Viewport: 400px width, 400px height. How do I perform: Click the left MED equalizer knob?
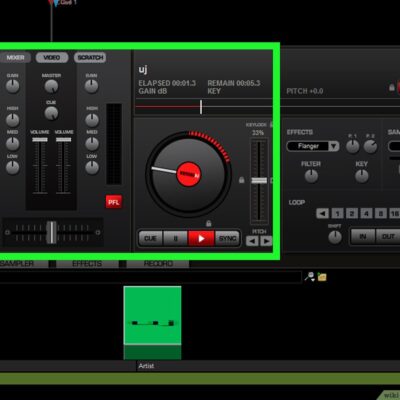click(x=13, y=144)
